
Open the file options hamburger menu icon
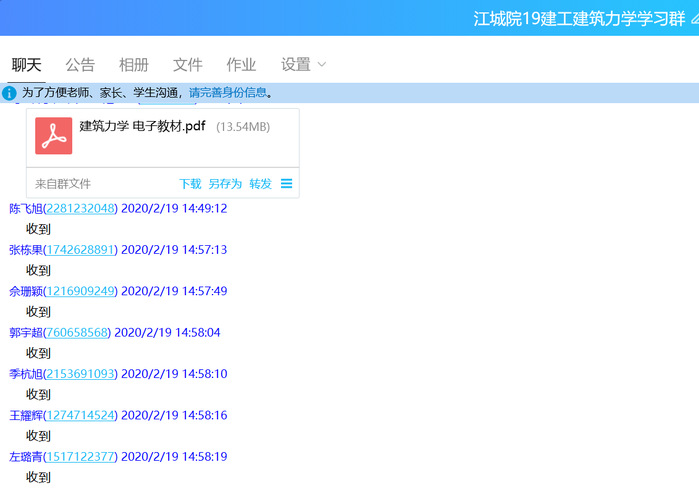click(x=286, y=184)
